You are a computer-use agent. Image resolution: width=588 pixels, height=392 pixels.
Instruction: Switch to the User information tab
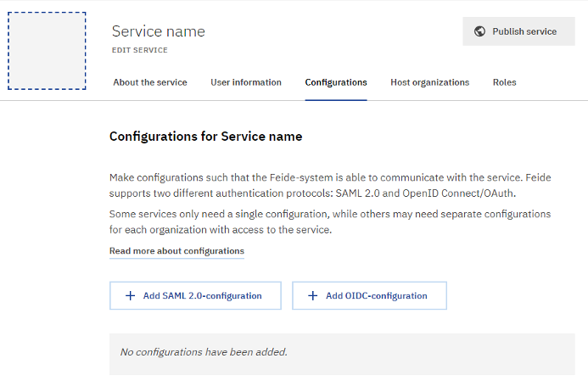pos(246,82)
